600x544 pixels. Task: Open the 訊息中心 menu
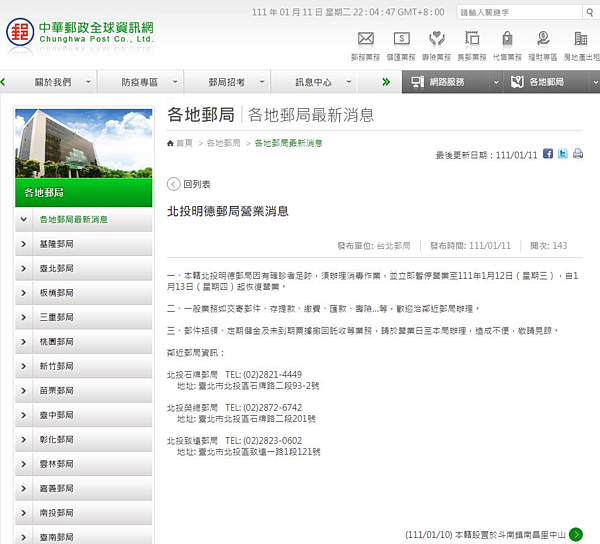point(313,82)
